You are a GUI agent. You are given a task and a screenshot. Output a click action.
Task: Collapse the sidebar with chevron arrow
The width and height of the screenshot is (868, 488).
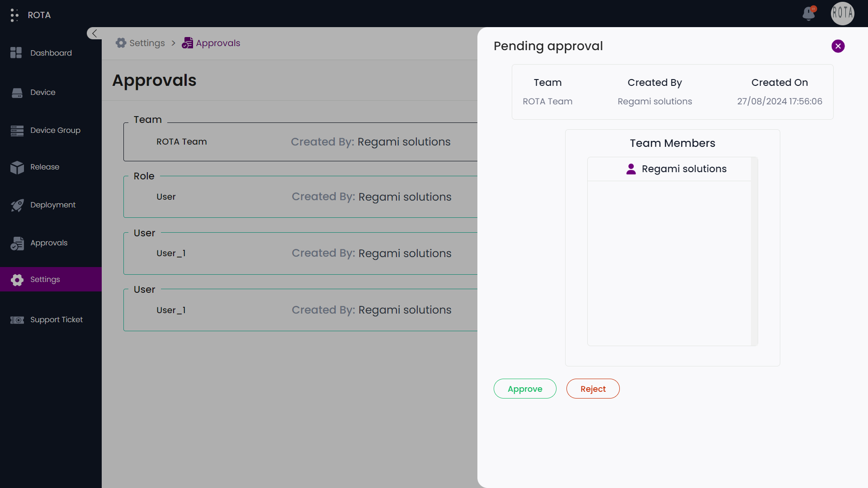(94, 33)
